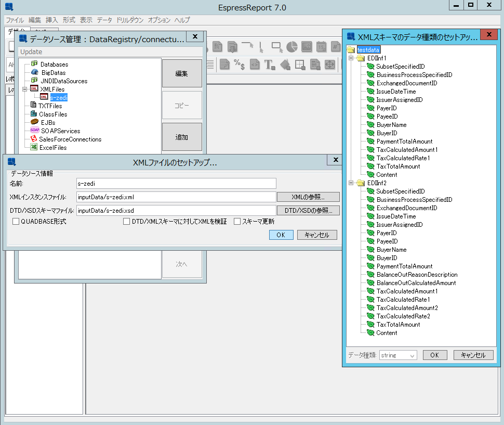Viewport: 504px width, 425px height.
Task: Click 追加 in the data source manager
Action: (x=182, y=137)
